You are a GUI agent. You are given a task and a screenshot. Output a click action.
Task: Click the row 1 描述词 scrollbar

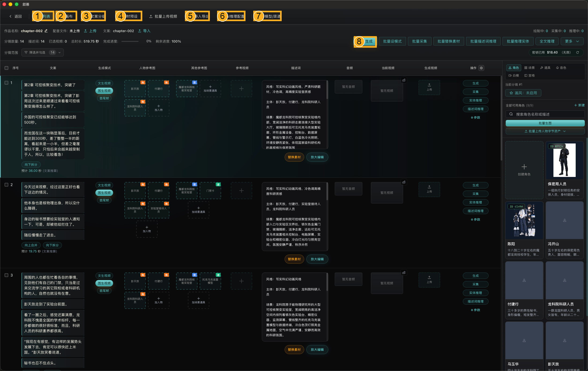(327, 90)
